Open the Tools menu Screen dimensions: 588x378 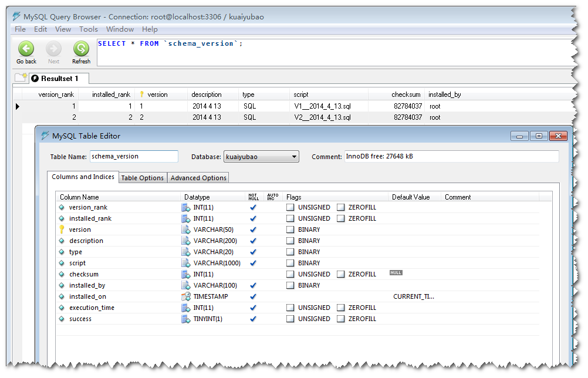89,29
